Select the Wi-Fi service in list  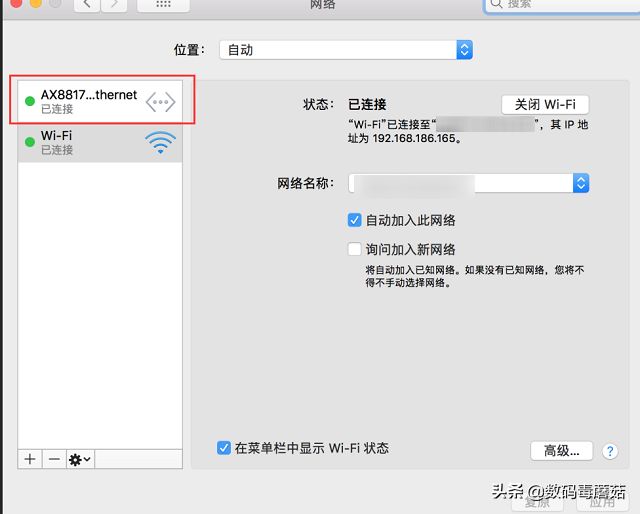pos(100,142)
